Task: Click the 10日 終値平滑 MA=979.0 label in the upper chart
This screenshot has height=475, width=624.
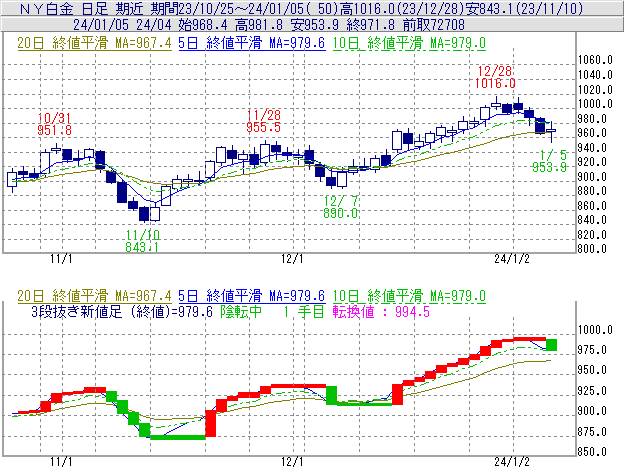Action: pos(409,43)
